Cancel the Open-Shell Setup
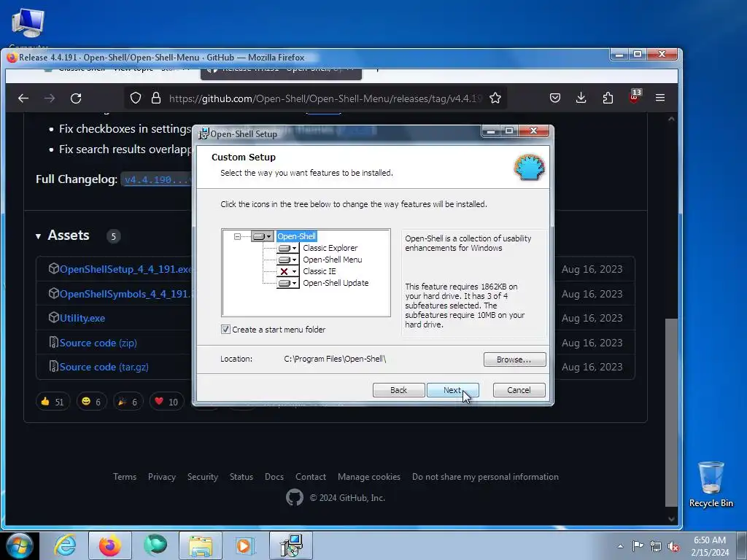Screen dimensions: 747x560 click(x=519, y=390)
